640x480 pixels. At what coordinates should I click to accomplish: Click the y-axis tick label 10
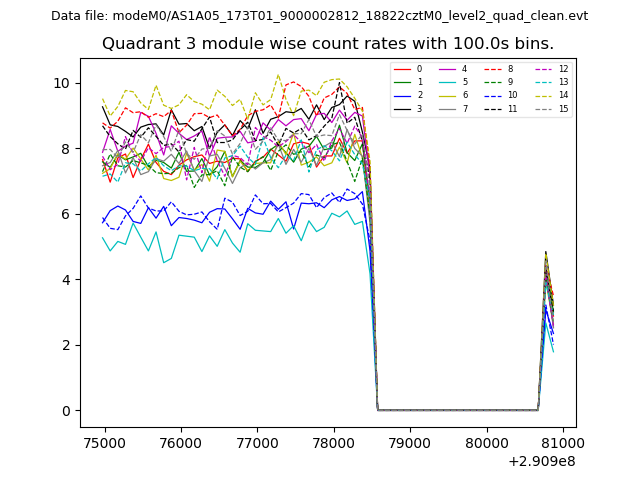[x=63, y=83]
